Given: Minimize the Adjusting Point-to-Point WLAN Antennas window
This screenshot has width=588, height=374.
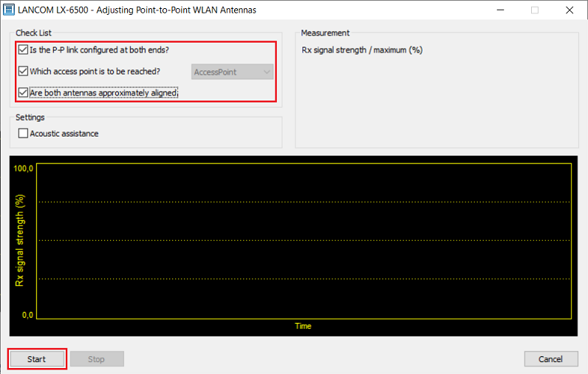Looking at the screenshot, I should (x=500, y=10).
